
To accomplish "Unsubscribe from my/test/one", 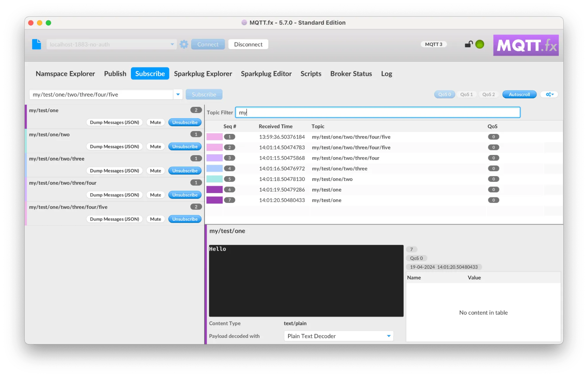I will tap(185, 122).
